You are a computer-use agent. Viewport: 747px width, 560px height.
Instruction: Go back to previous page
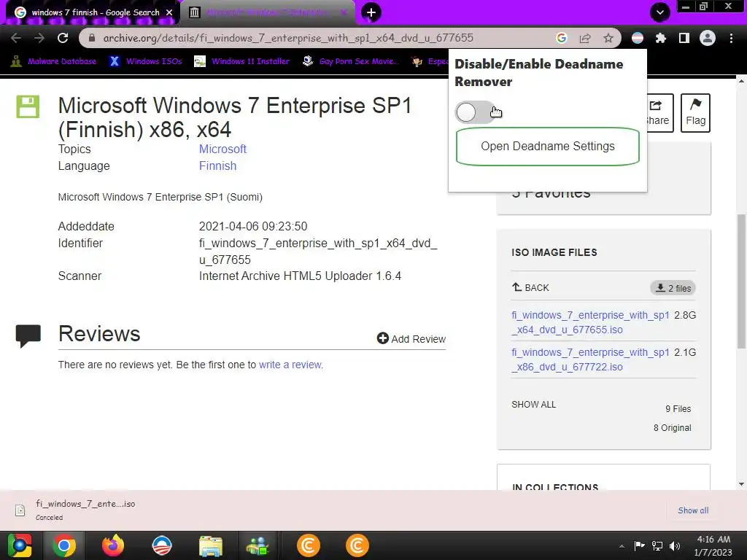(16, 38)
